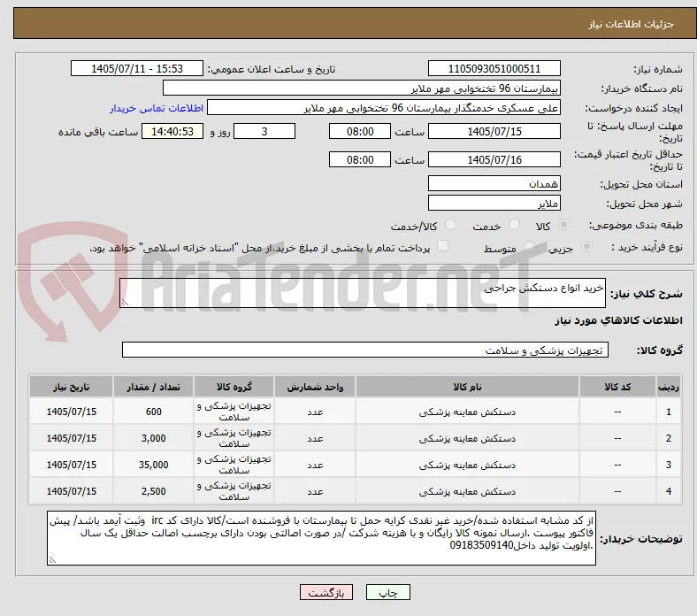Click row 1 item name دستکش معاینه پزشکی
This screenshot has width=697, height=616.
pyautogui.click(x=467, y=412)
